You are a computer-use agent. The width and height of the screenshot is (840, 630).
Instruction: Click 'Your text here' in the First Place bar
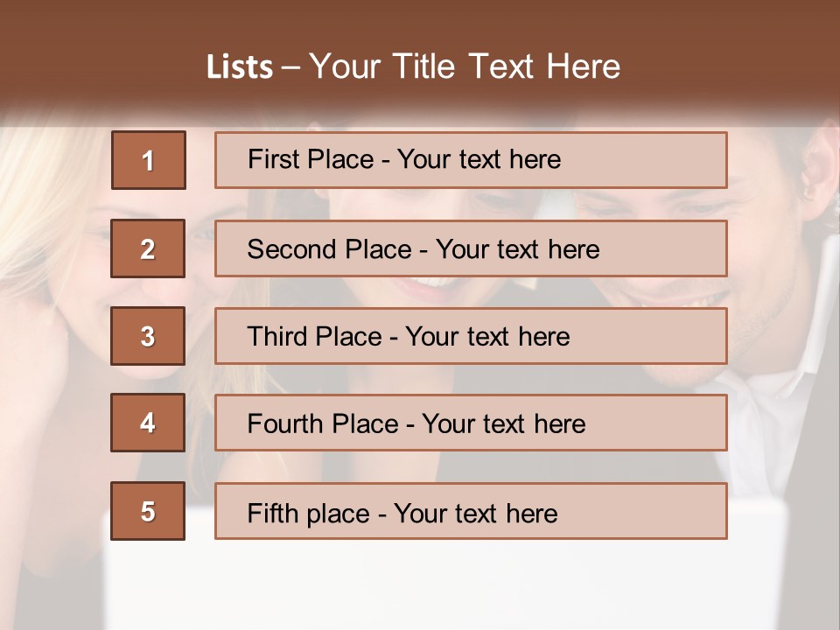[x=479, y=159]
